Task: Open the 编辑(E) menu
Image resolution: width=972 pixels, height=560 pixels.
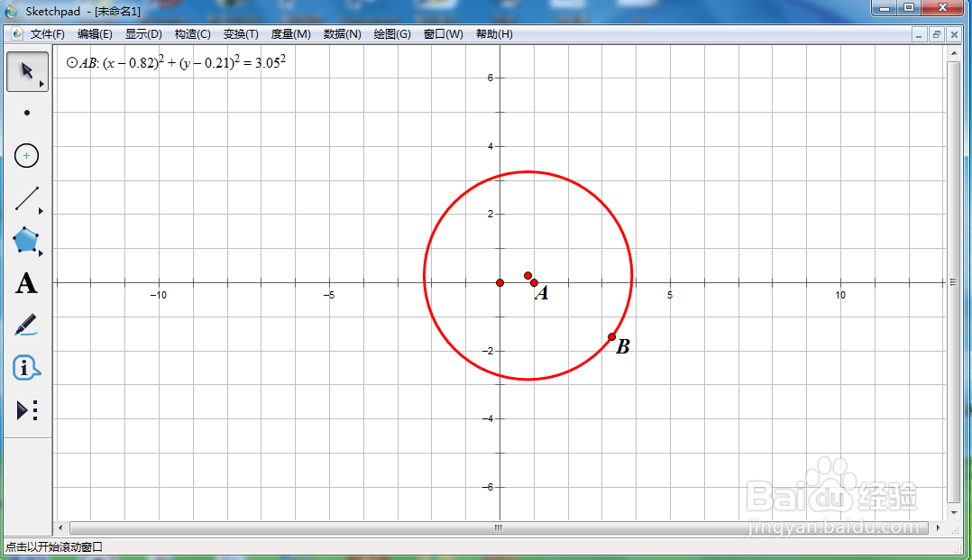Action: point(95,34)
